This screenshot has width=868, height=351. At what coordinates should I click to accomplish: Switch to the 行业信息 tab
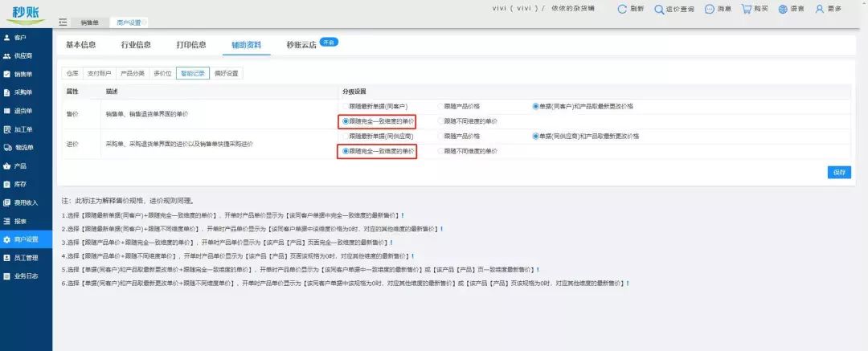click(136, 45)
